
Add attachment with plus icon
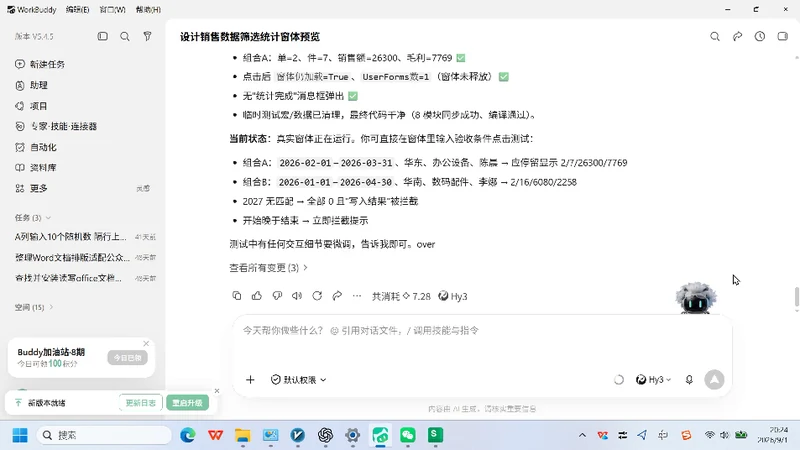tap(250, 380)
